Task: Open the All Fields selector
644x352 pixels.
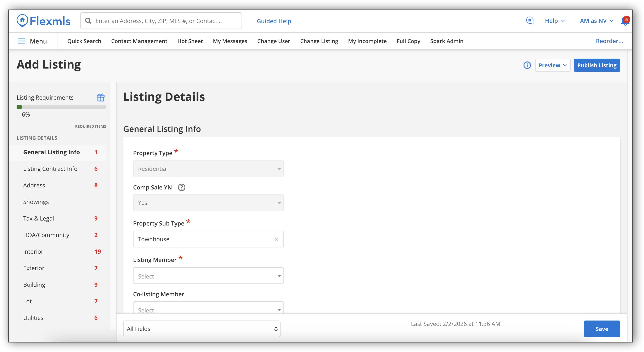Action: click(x=202, y=329)
